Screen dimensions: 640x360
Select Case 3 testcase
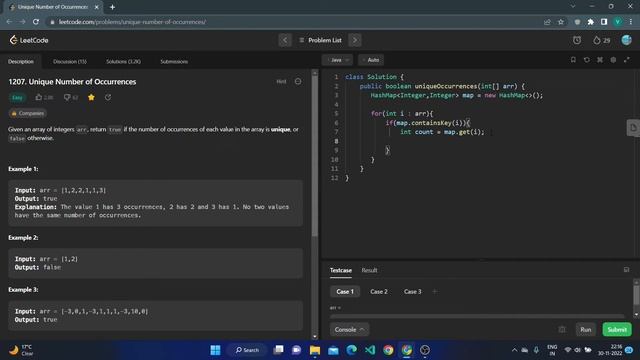click(412, 291)
